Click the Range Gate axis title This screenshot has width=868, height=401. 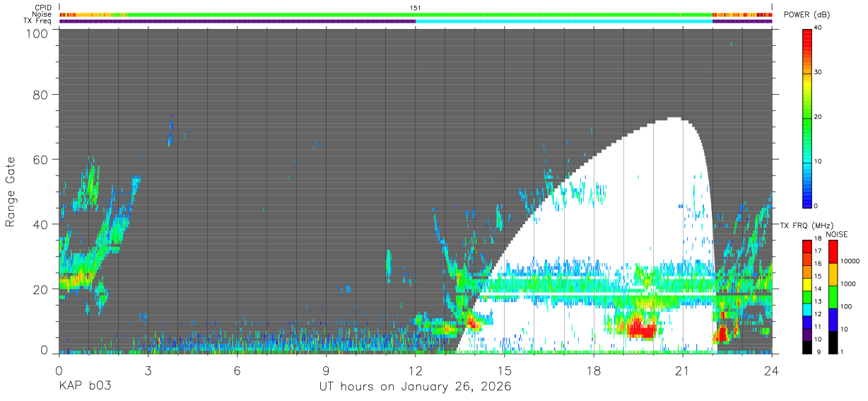(x=11, y=191)
